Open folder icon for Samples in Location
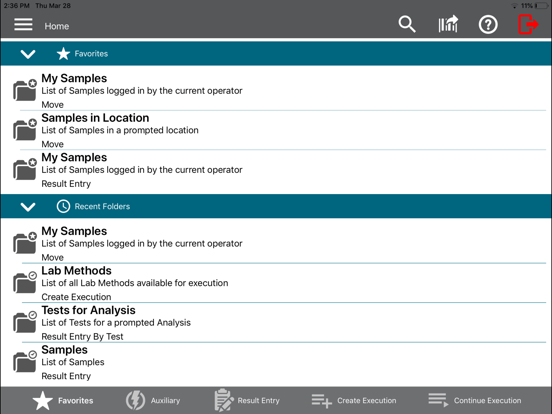This screenshot has width=552, height=414. pyautogui.click(x=25, y=130)
